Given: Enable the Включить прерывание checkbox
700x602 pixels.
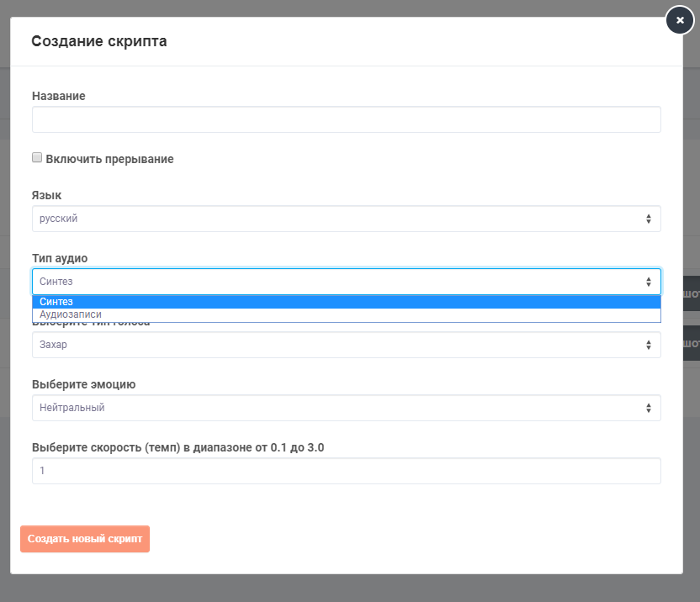Looking at the screenshot, I should [37, 158].
